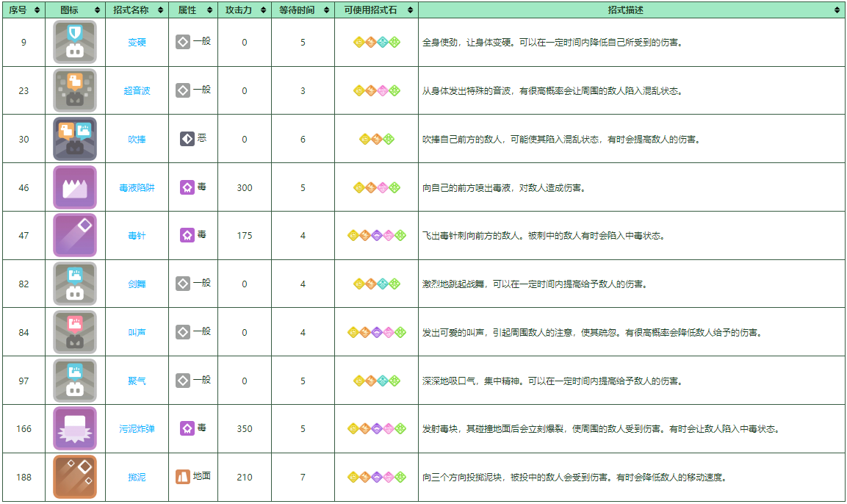Click the move stone icons in 污泥炸弹 row
Screen dimensions: 847x504
click(x=377, y=429)
